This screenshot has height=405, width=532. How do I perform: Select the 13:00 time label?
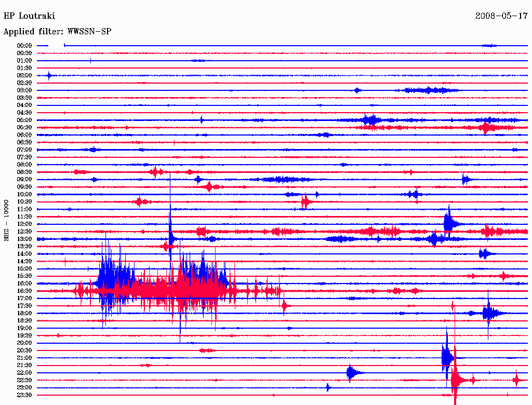pyautogui.click(x=24, y=239)
